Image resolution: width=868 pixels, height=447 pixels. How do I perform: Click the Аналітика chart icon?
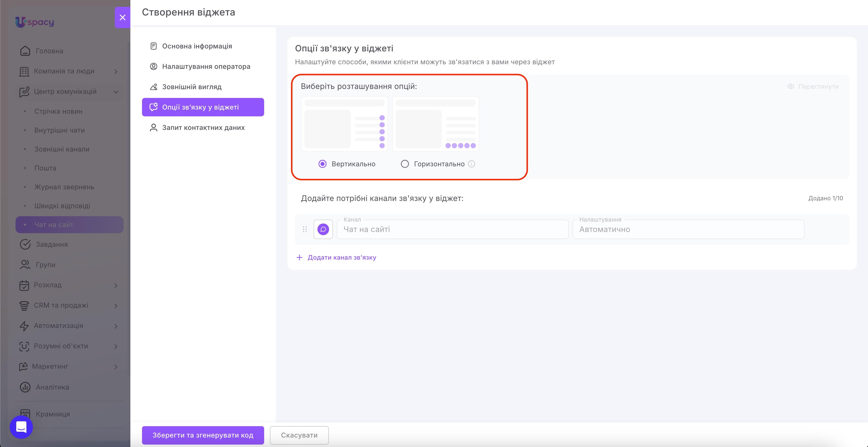[25, 387]
